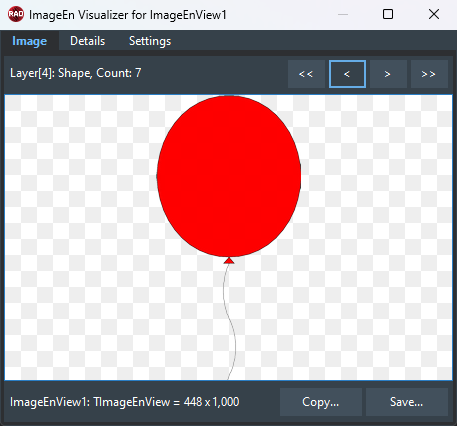Image resolution: width=457 pixels, height=426 pixels.
Task: Click the Copy... button
Action: [321, 402]
